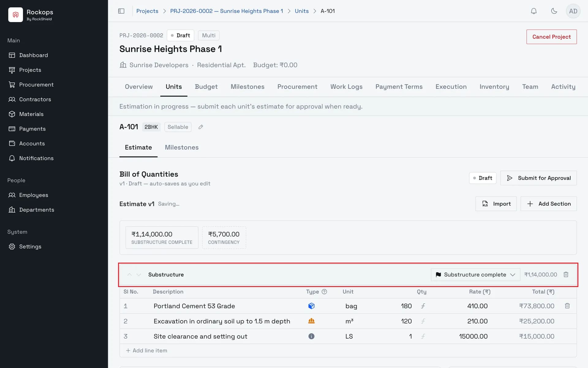Open formula icon beside quantity 120
The height and width of the screenshot is (368, 588).
tap(423, 321)
